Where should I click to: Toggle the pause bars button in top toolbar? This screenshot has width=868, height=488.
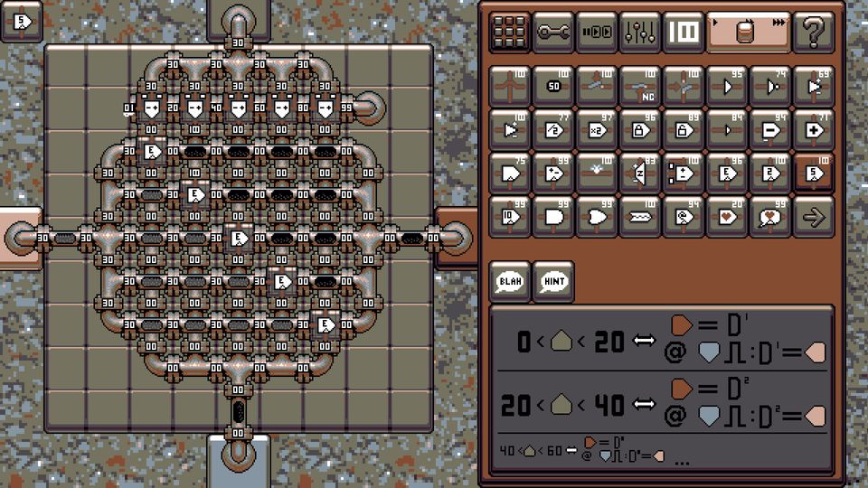pyautogui.click(x=684, y=33)
